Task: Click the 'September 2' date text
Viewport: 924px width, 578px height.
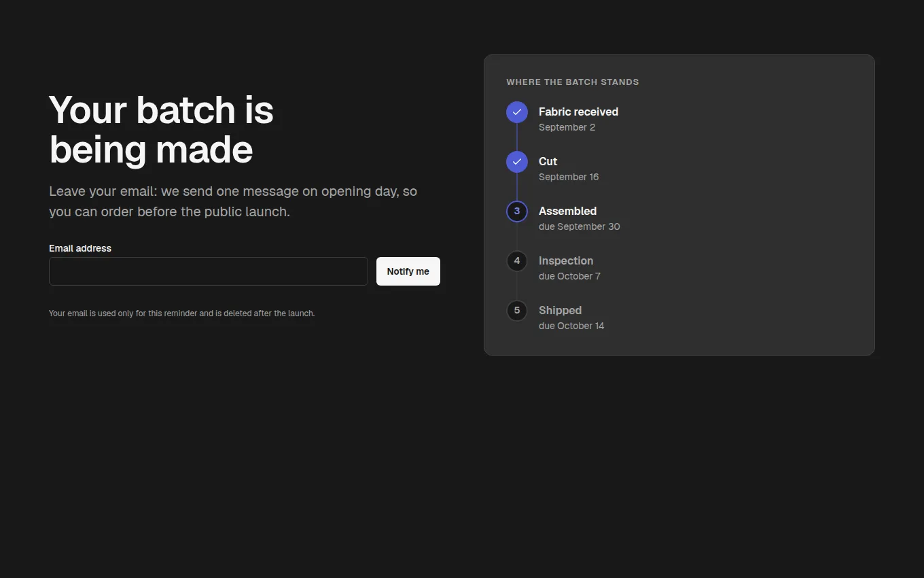Action: (567, 127)
